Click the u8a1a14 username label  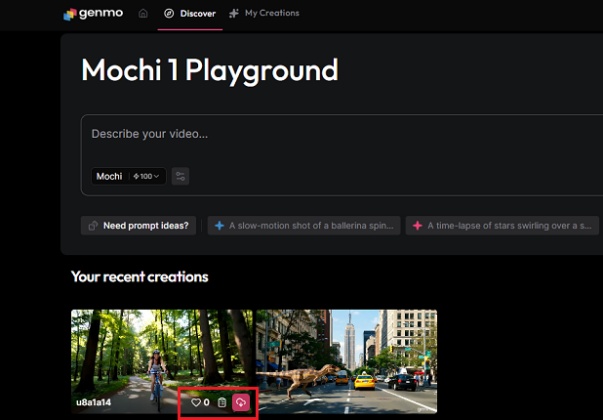click(x=93, y=402)
